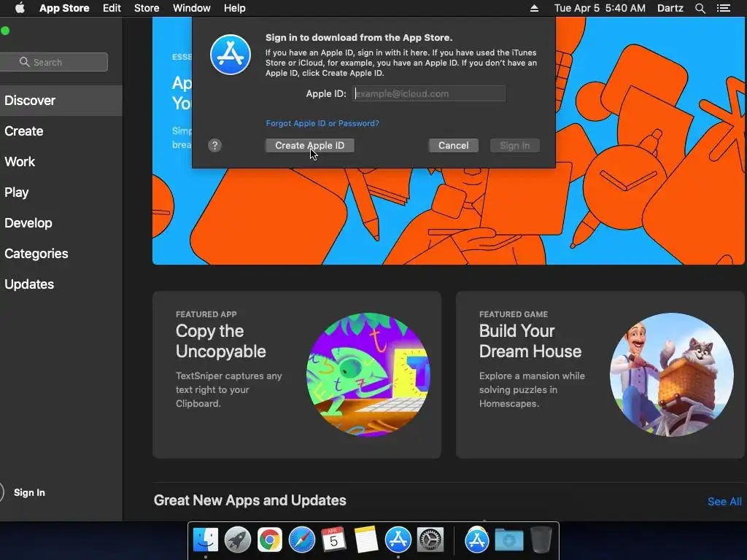This screenshot has height=560, width=747.
Task: Open the Downloads folder in Dock
Action: point(508,540)
